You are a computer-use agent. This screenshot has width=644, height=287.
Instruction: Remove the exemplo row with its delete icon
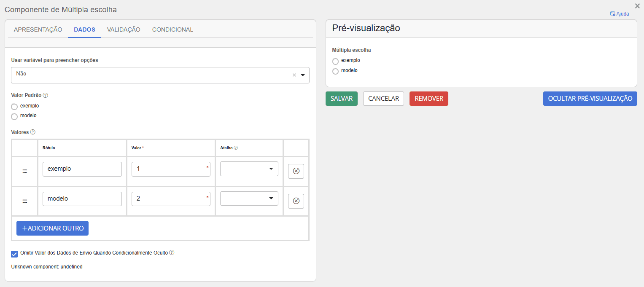pos(296,171)
